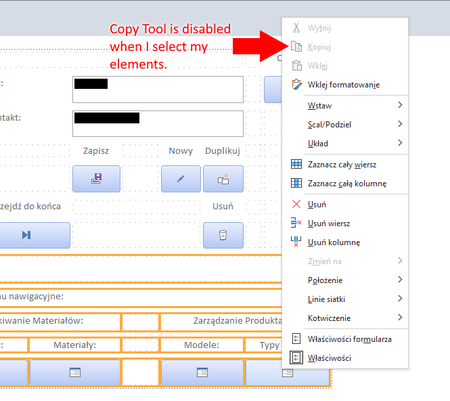Click the Właściwości formularza icon
This screenshot has height=401, width=450.
point(296,339)
